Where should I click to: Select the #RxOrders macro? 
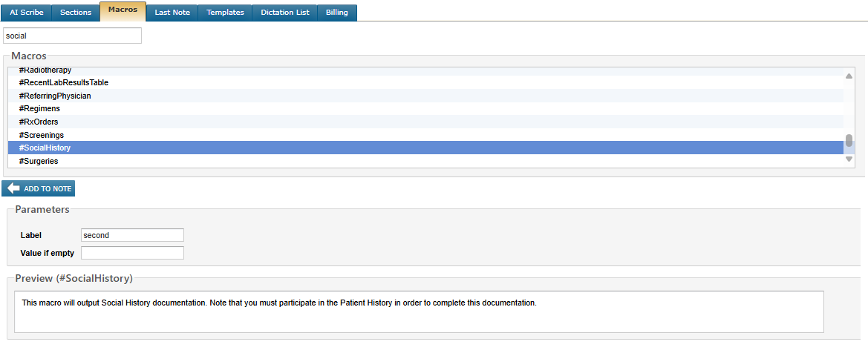click(39, 122)
